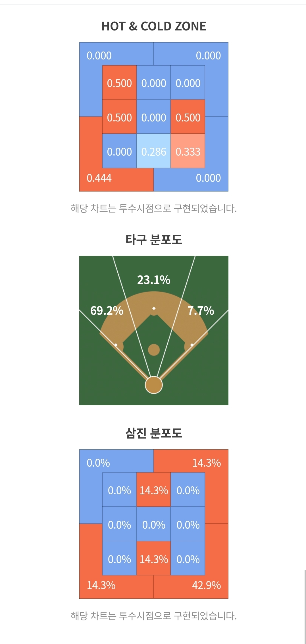The width and height of the screenshot is (306, 644).
Task: Click the HOT & COLD ZONE heading
Action: (154, 26)
